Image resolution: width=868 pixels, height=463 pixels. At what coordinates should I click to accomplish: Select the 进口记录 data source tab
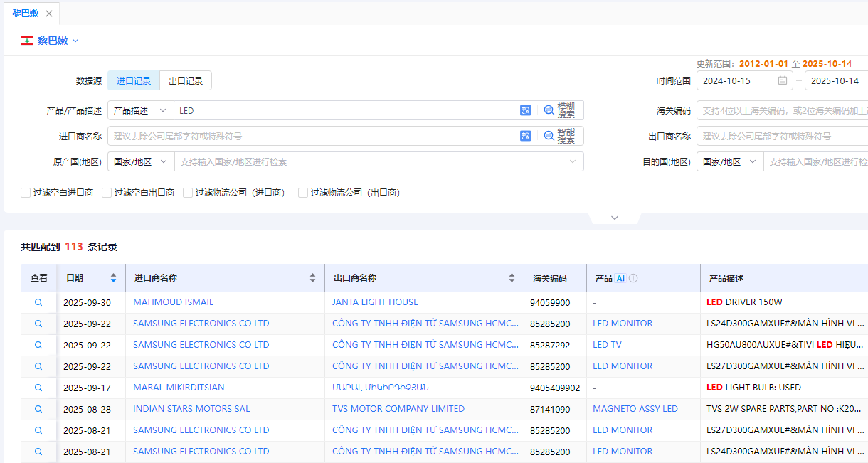point(134,81)
